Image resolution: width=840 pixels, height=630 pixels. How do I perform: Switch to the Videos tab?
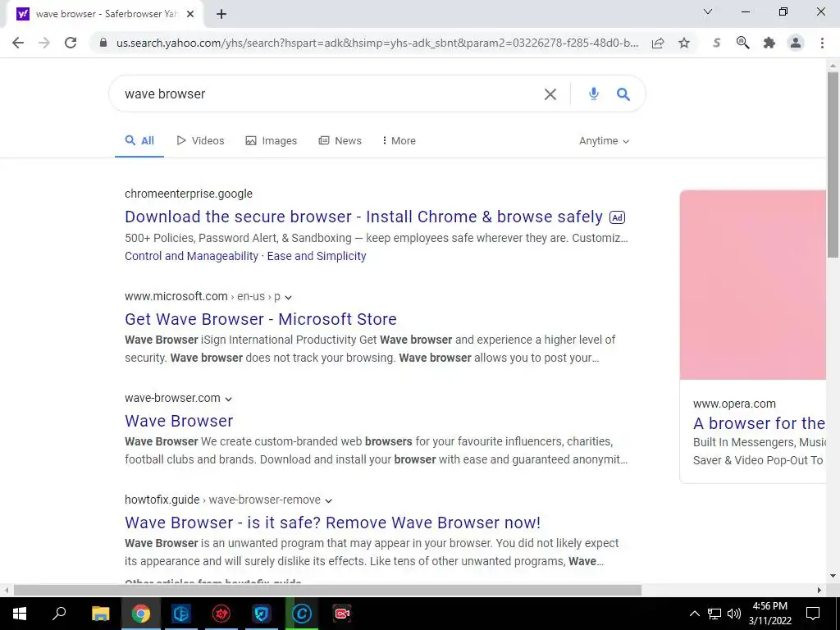(200, 141)
